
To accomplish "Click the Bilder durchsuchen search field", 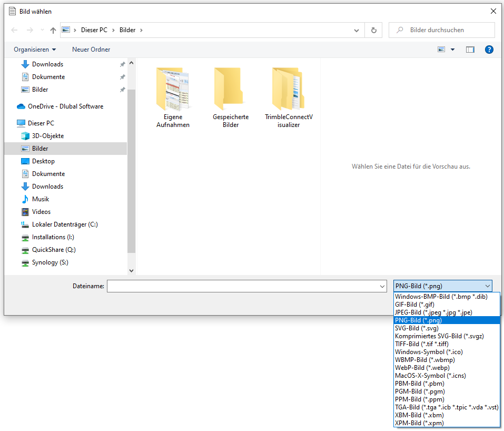I will coord(442,30).
